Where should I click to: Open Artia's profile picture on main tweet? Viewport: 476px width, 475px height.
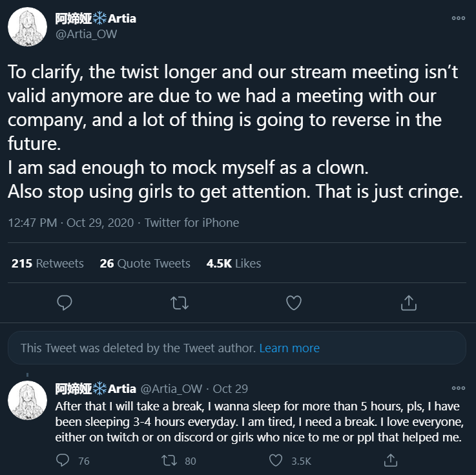click(x=27, y=27)
